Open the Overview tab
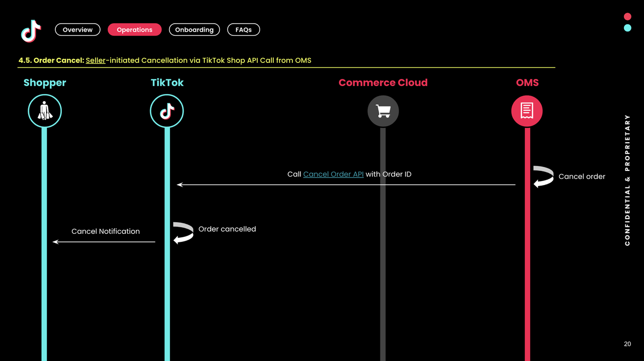 pos(77,30)
